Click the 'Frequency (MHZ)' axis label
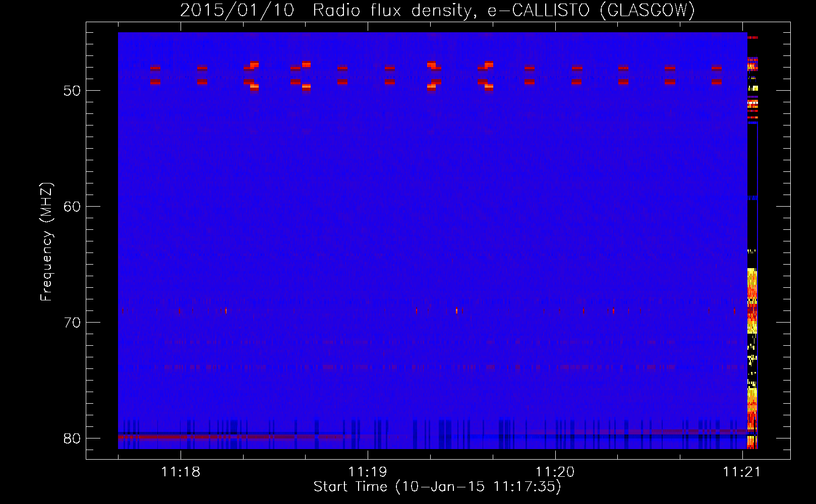 tap(46, 242)
